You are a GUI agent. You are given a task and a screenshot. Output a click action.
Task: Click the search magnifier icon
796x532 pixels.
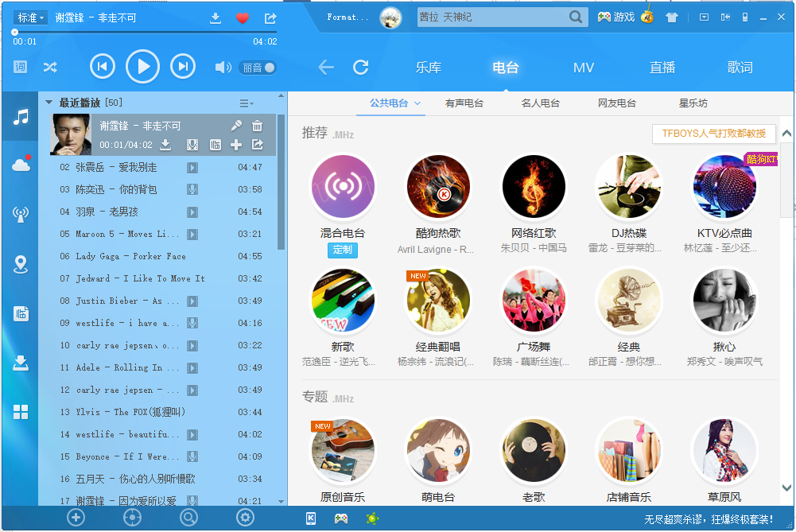576,17
